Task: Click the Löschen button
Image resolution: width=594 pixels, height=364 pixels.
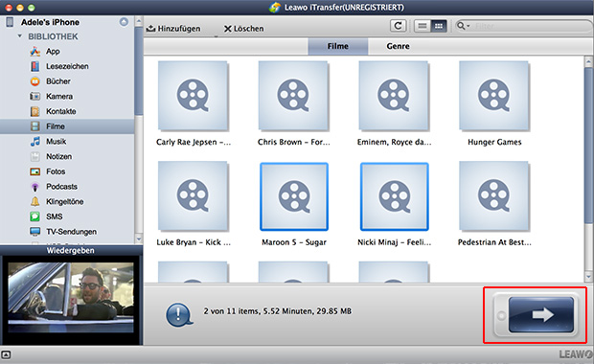Action: (244, 29)
